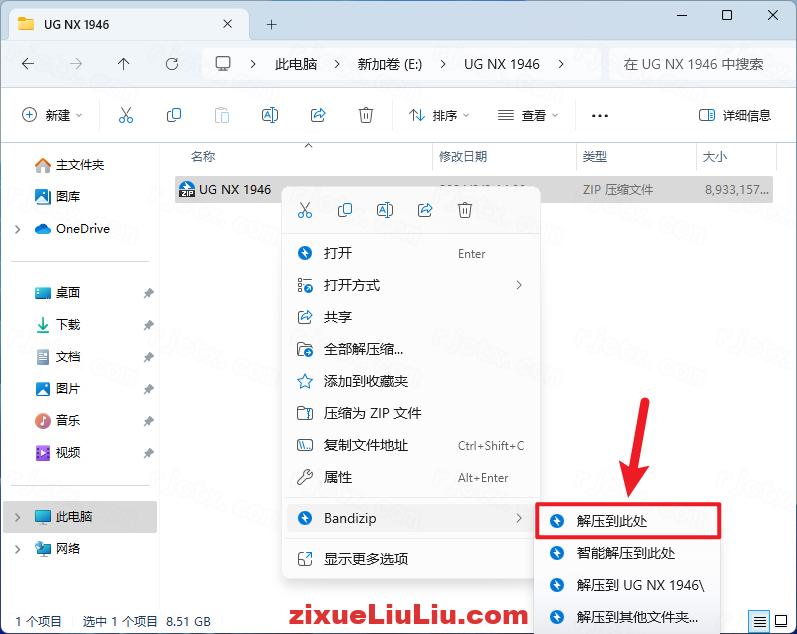The image size is (797, 634).
Task: Open 桌面 in the sidebar
Action: (57, 293)
